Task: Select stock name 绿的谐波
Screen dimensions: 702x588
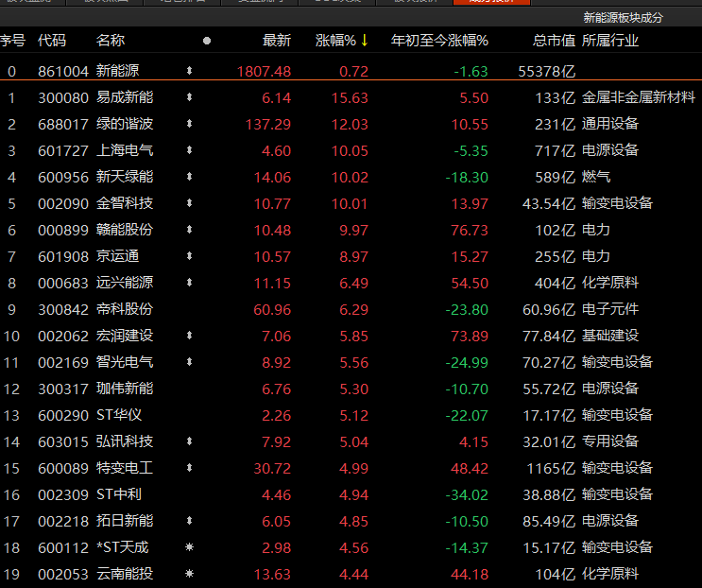Action: click(125, 124)
